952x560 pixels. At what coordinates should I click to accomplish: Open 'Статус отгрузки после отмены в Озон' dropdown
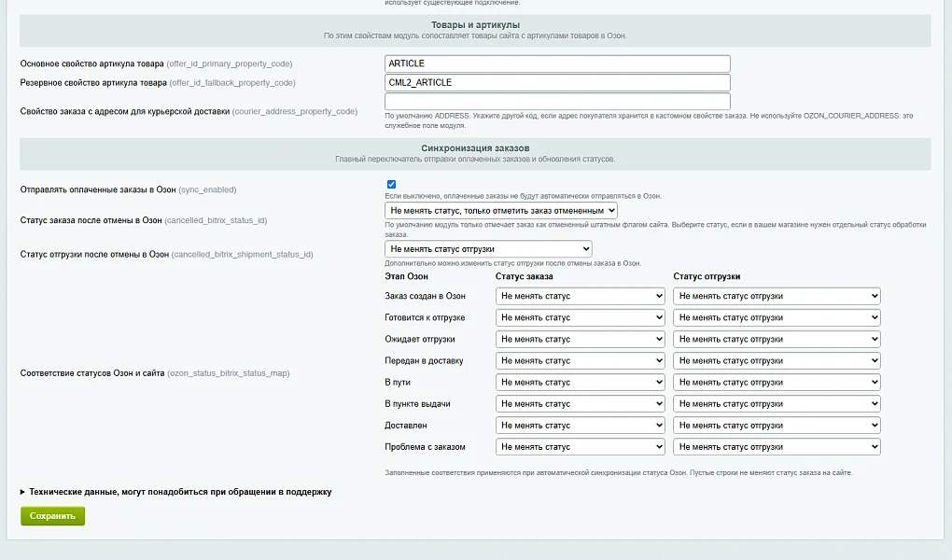488,249
